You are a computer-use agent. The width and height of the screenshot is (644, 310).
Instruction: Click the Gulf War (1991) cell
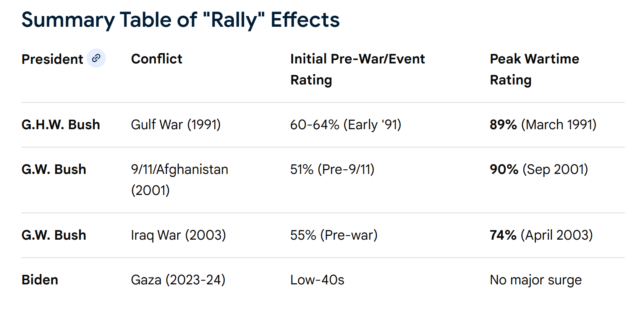click(x=176, y=125)
